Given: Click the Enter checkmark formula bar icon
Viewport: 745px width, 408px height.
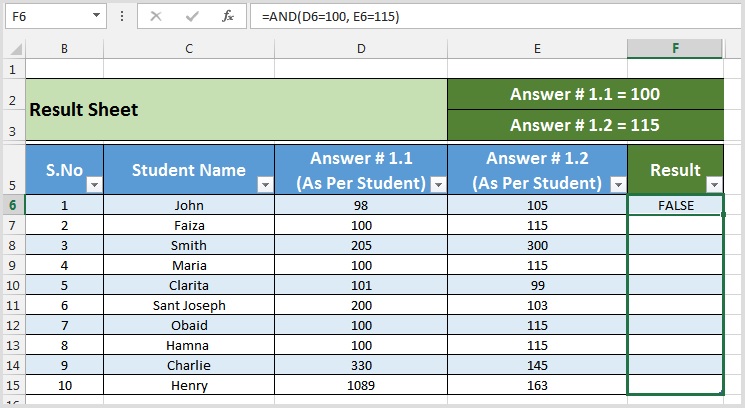Looking at the screenshot, I should click(192, 17).
